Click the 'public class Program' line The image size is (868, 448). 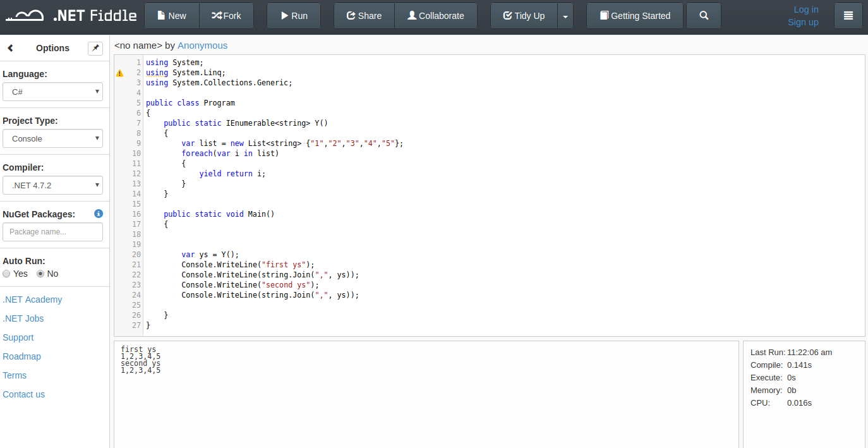(190, 103)
